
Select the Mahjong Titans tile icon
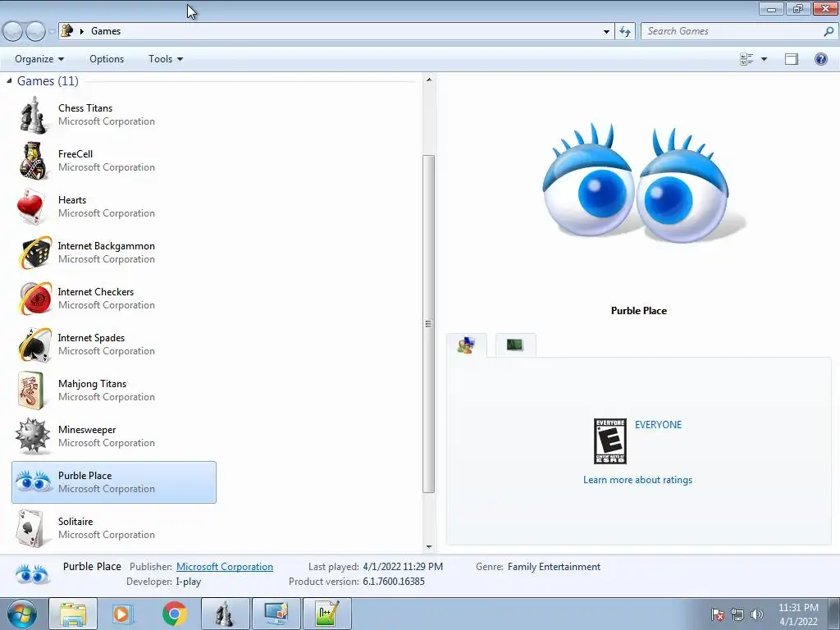[x=31, y=390]
